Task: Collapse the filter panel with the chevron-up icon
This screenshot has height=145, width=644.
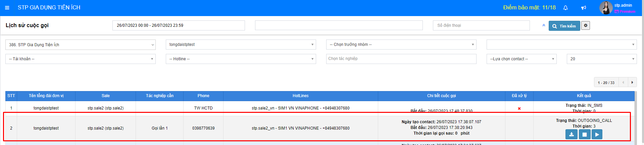Action: [544, 25]
